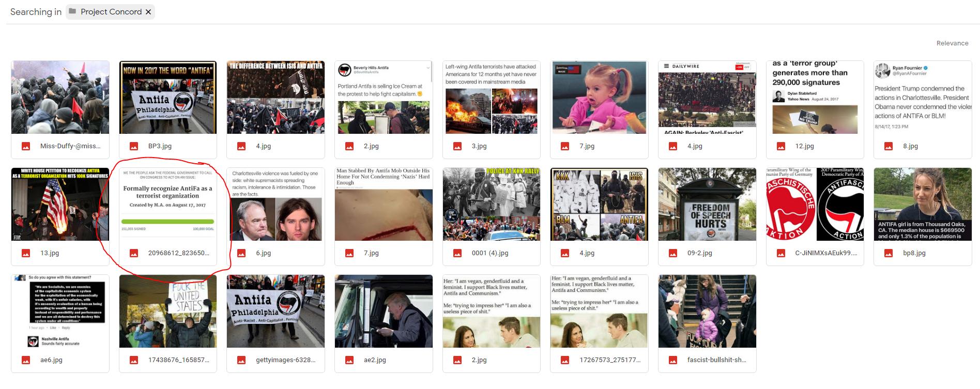
Task: Click the image icon beside 6.jpg
Action: [x=241, y=253]
